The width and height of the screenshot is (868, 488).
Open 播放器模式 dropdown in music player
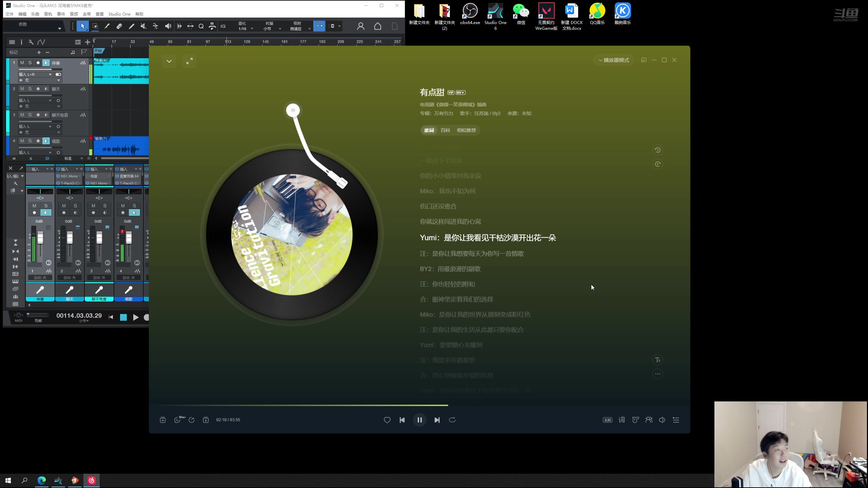614,60
